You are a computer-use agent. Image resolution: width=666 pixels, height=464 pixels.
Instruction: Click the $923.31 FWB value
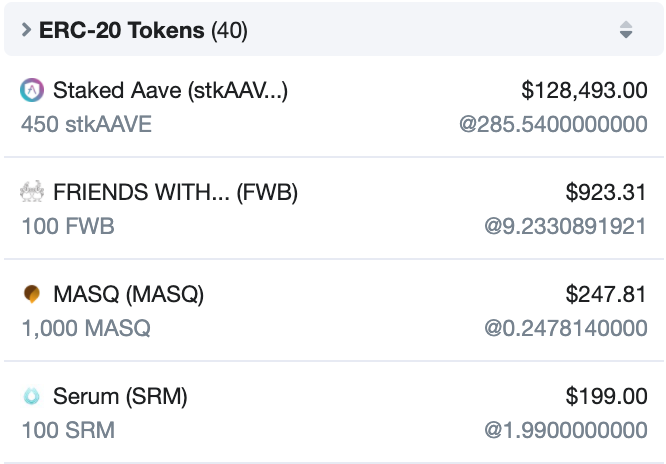pyautogui.click(x=606, y=192)
